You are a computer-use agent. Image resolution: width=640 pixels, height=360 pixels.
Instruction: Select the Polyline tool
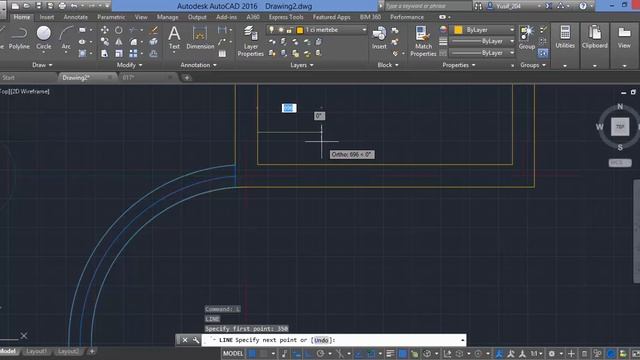19,37
